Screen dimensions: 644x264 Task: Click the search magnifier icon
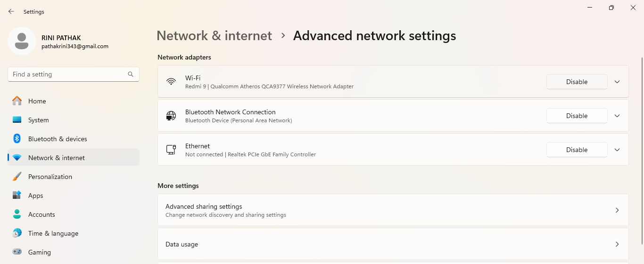tap(131, 74)
